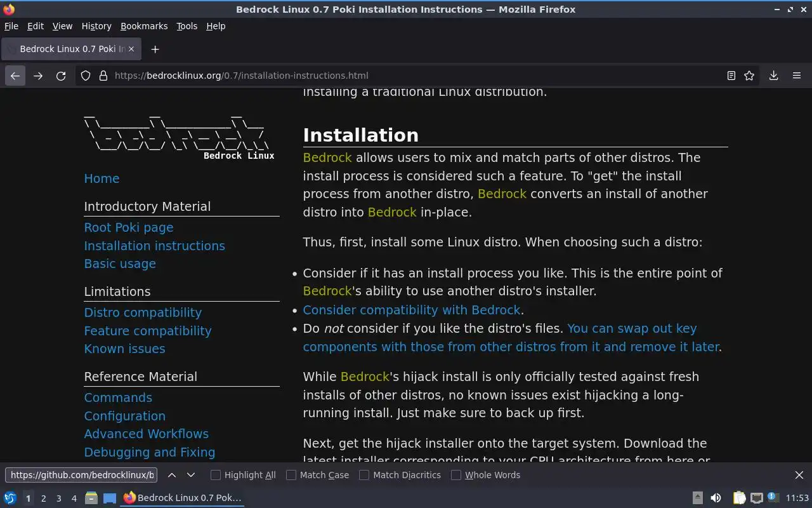812x508 pixels.
Task: Switch to virtual desktop 3
Action: point(58,498)
